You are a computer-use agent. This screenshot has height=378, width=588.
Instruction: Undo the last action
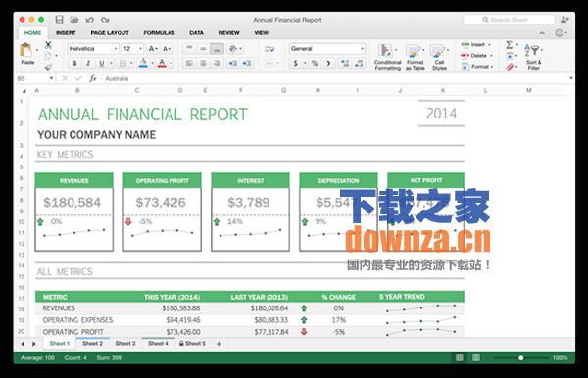click(89, 20)
